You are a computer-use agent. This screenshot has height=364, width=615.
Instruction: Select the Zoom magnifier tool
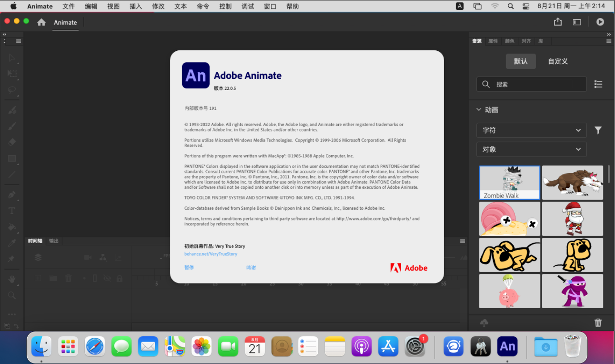[x=12, y=295]
